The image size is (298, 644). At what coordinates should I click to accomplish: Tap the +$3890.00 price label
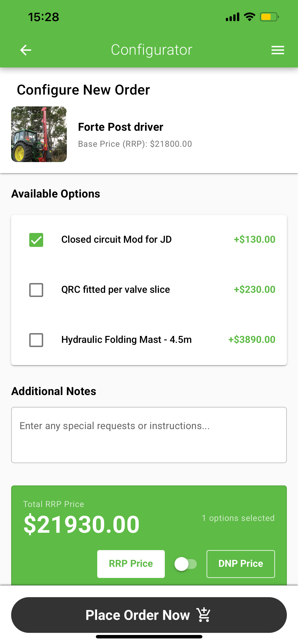(252, 339)
